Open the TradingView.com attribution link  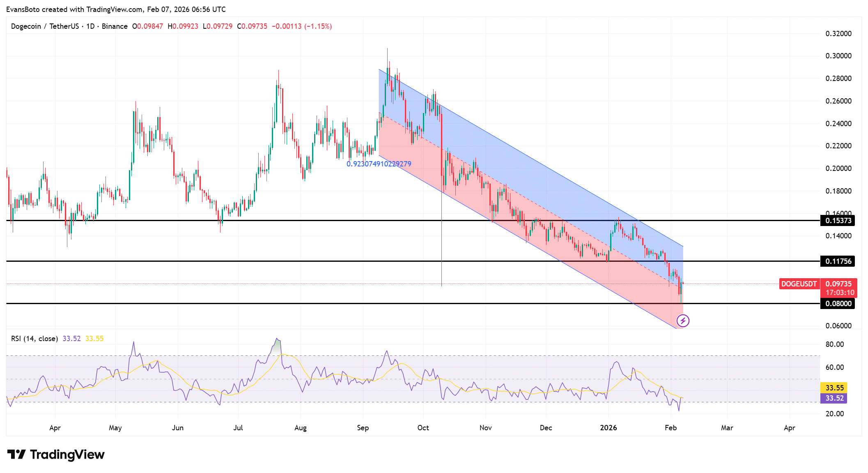(x=113, y=9)
